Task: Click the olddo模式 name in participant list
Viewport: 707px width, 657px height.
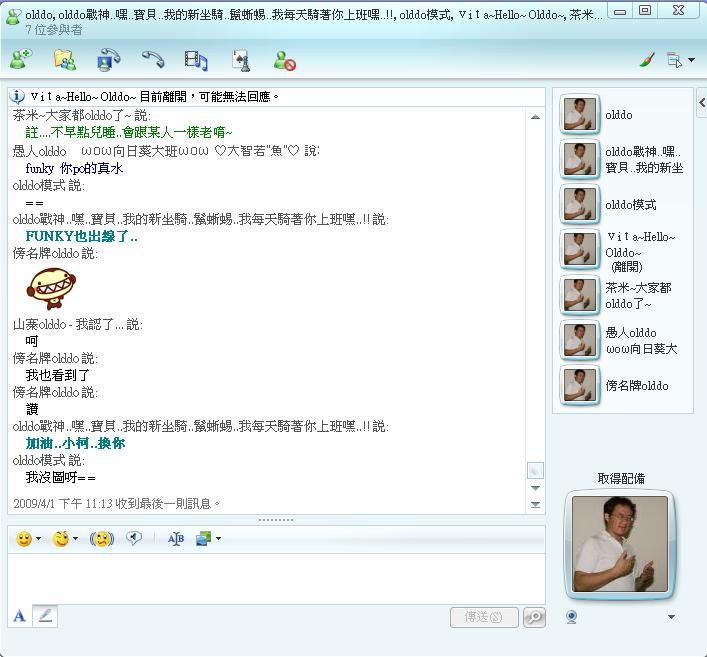Action: tap(631, 205)
